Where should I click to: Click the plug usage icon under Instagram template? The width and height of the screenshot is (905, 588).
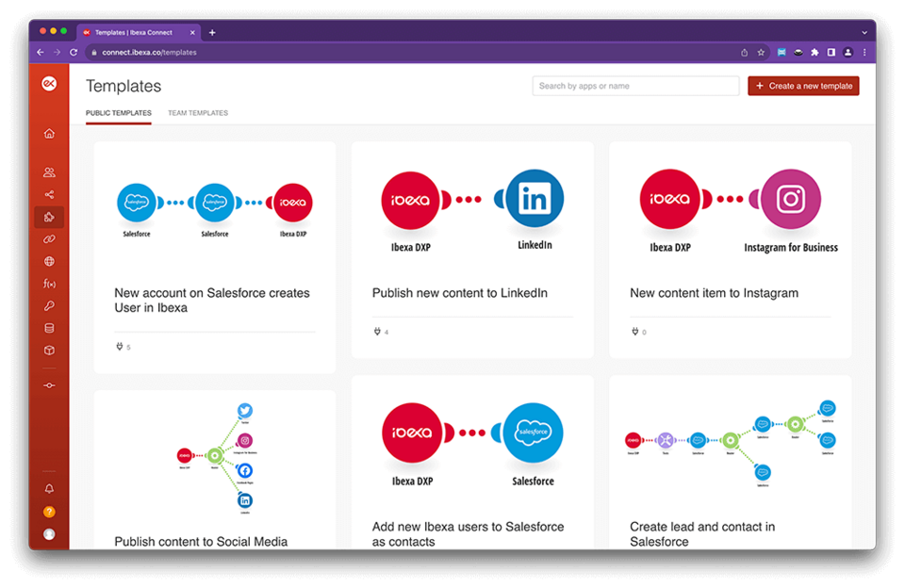634,331
